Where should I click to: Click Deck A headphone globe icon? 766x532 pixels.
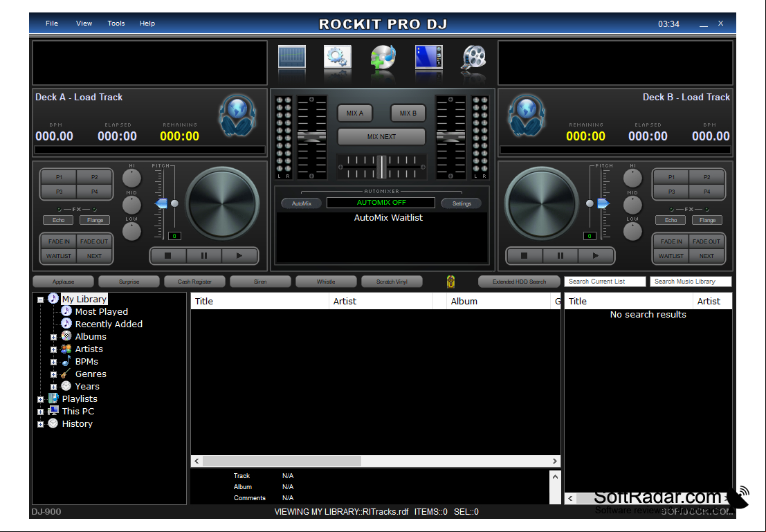point(237,116)
